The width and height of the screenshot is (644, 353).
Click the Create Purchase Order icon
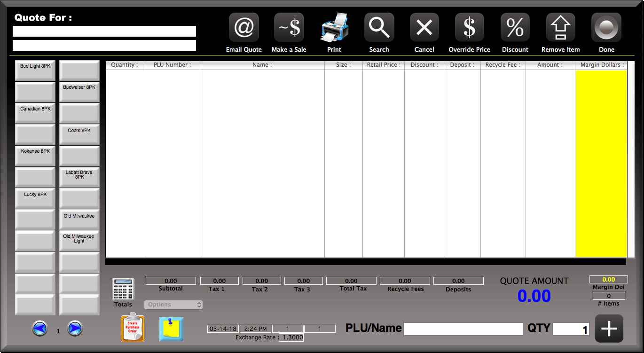(132, 328)
